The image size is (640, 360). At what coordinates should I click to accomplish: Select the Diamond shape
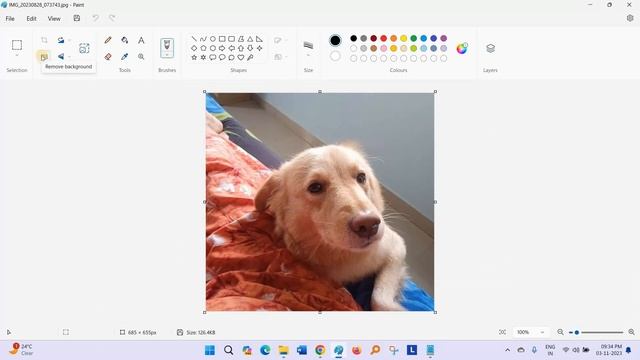(x=194, y=48)
